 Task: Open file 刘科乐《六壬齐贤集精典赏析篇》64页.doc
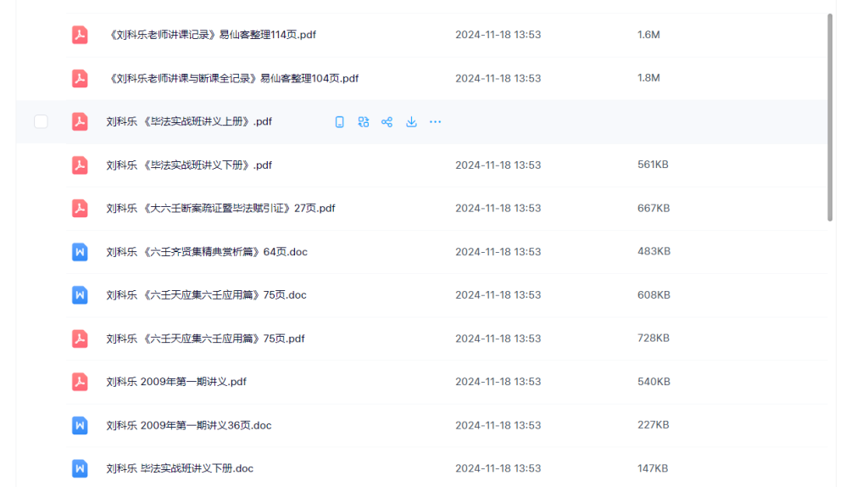pyautogui.click(x=207, y=251)
